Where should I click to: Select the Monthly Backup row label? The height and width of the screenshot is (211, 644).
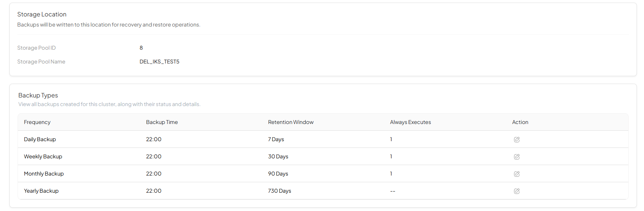[44, 174]
